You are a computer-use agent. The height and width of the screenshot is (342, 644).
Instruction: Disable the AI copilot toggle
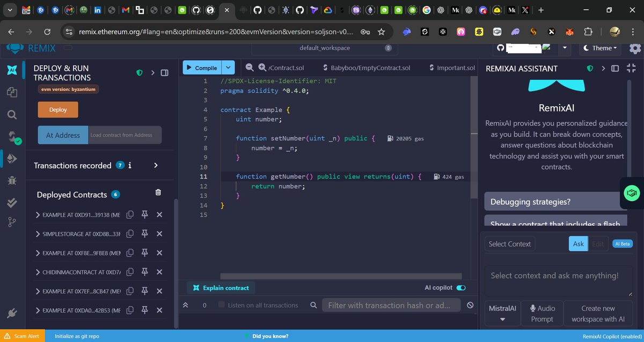(x=462, y=287)
